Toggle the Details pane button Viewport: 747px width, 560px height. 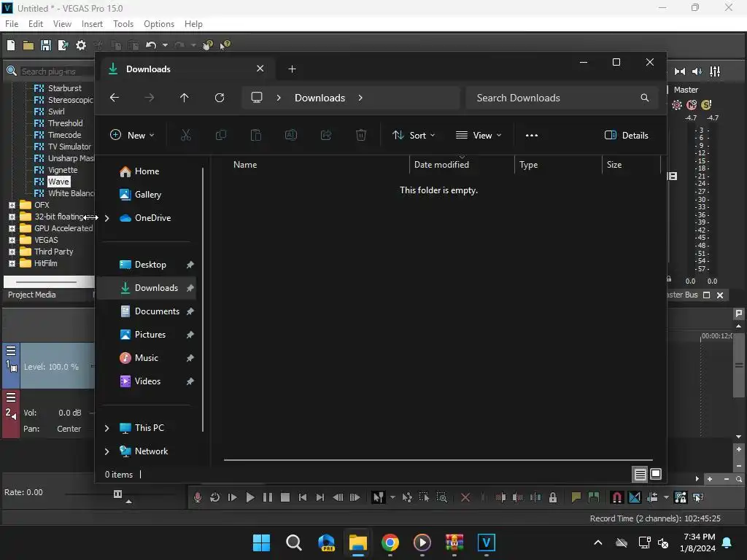click(626, 135)
